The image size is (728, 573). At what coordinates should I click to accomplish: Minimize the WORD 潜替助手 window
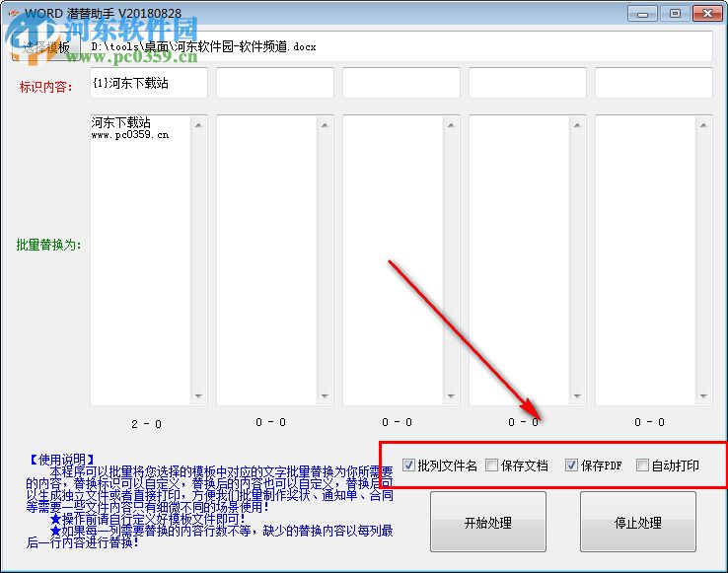coord(642,14)
